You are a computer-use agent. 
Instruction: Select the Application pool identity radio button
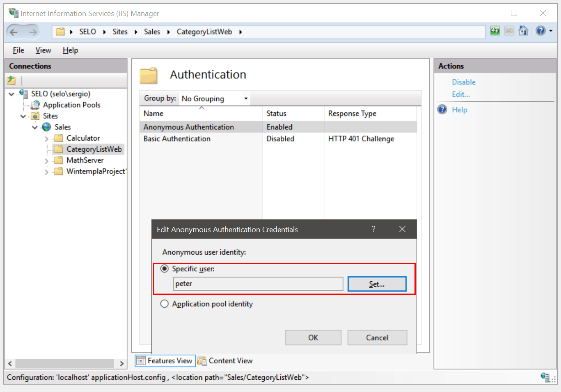click(165, 304)
